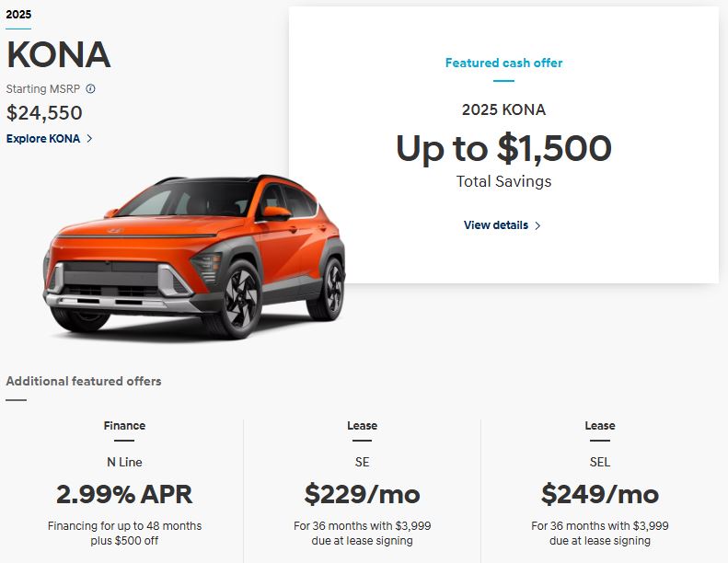Click the chevron arrow after View details

(x=537, y=225)
